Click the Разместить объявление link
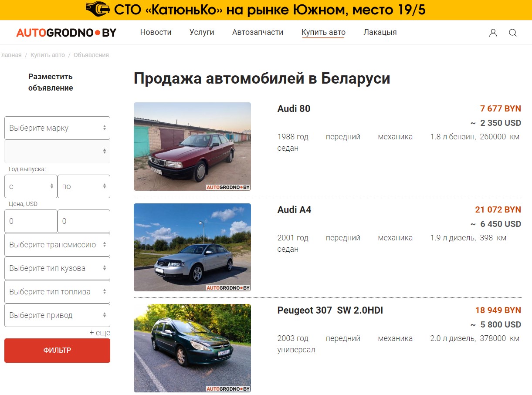 [x=51, y=82]
